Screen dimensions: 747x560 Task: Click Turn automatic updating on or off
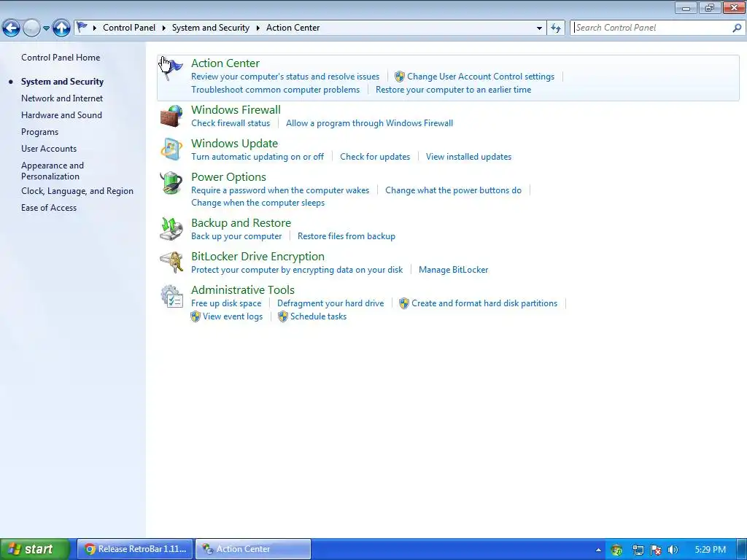[x=258, y=157]
